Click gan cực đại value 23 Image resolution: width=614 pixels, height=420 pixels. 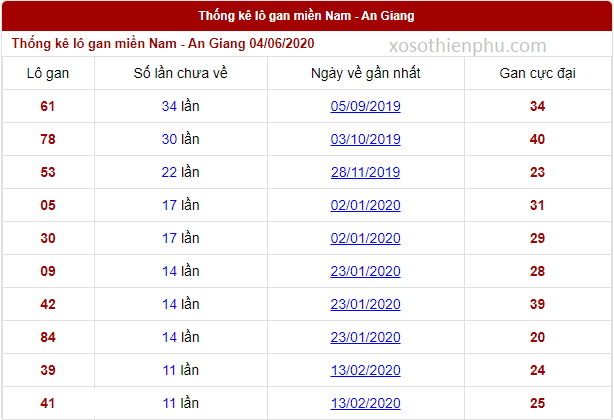click(537, 172)
